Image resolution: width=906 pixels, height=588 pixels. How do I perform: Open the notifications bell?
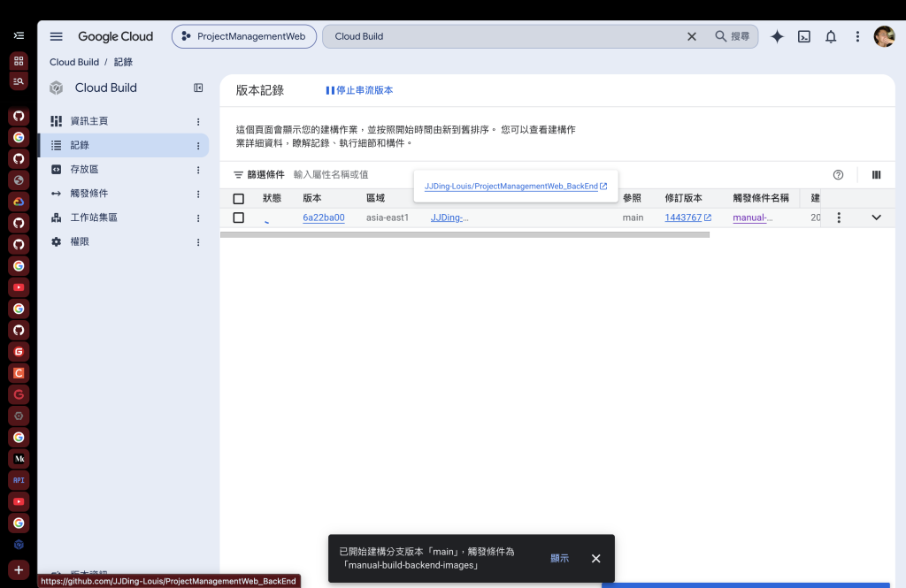(830, 36)
